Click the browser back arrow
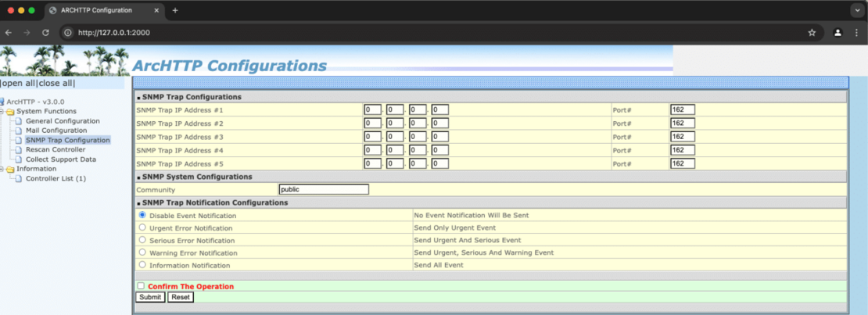 point(9,33)
